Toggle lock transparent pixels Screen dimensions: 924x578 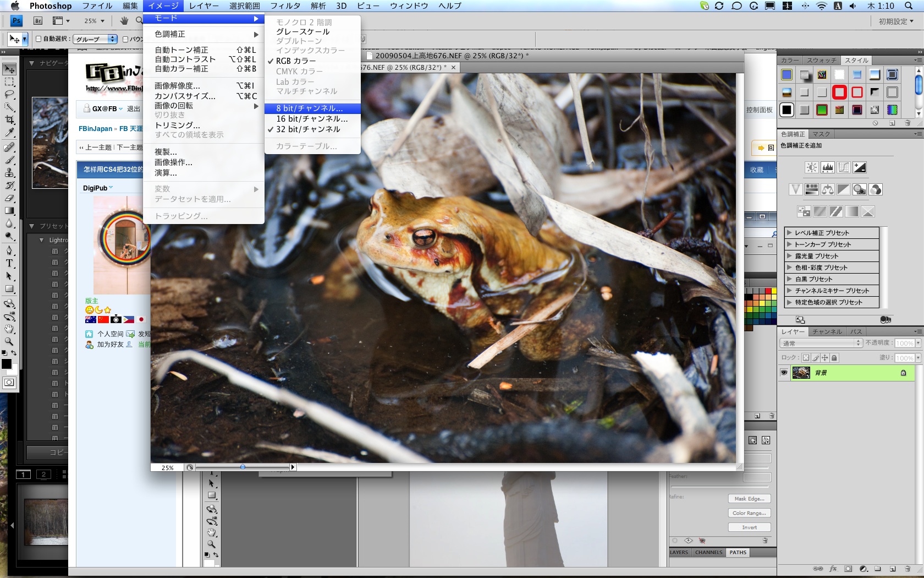806,358
